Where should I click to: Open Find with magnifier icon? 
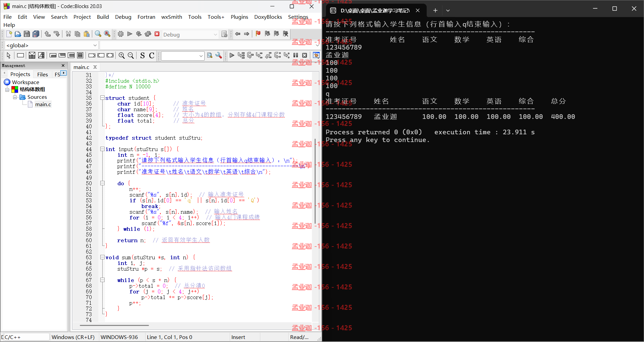click(x=98, y=34)
